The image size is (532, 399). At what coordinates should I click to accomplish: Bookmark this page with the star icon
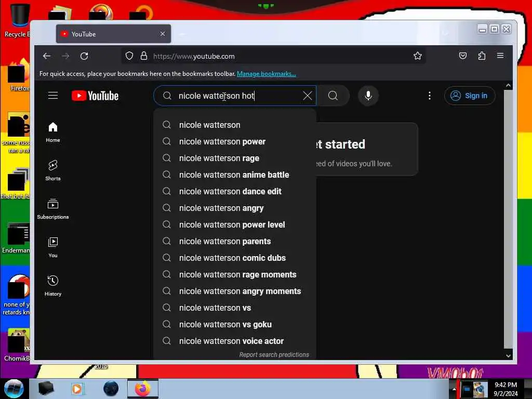pyautogui.click(x=418, y=56)
